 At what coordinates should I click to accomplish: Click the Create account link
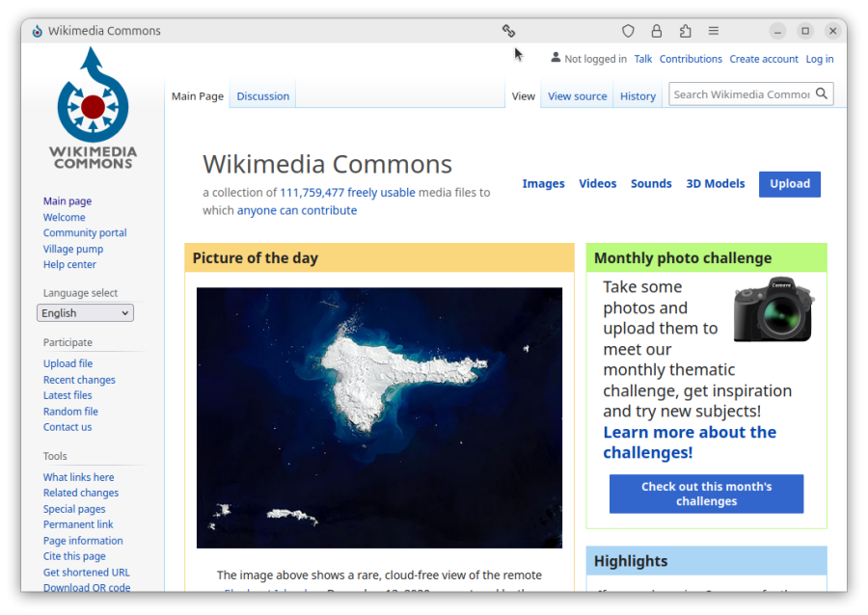pos(764,59)
